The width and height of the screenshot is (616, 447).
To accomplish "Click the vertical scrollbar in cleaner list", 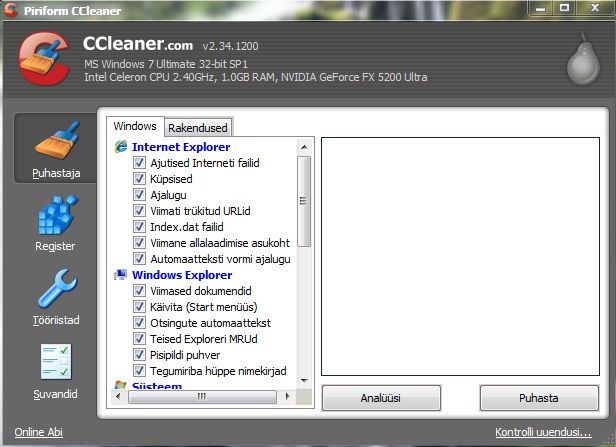I will tap(304, 200).
